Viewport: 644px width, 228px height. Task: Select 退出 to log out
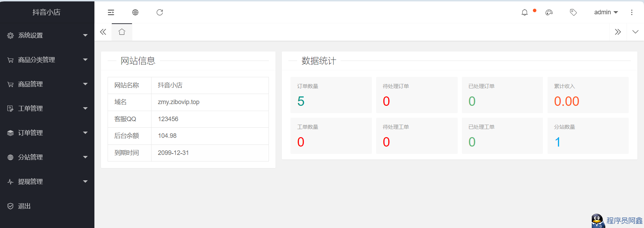(47, 206)
